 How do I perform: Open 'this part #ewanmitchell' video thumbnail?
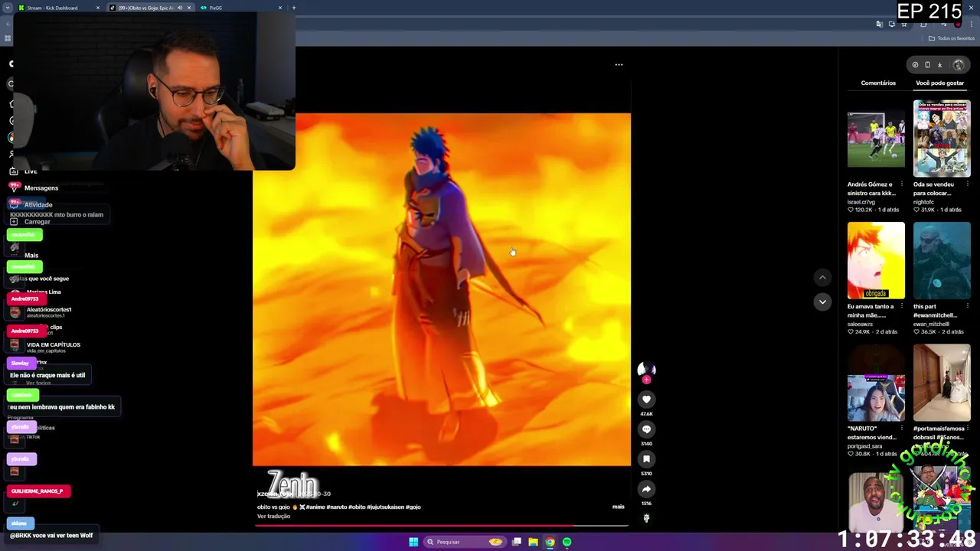(942, 261)
